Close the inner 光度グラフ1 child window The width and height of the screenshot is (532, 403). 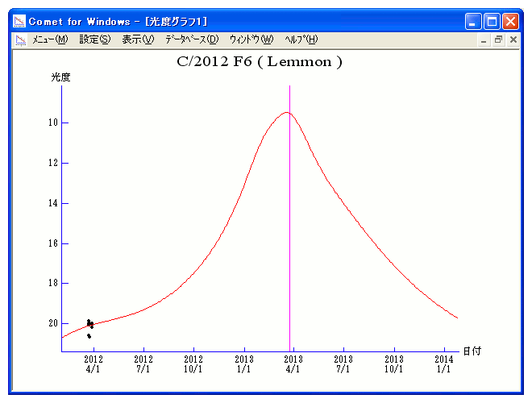[513, 40]
